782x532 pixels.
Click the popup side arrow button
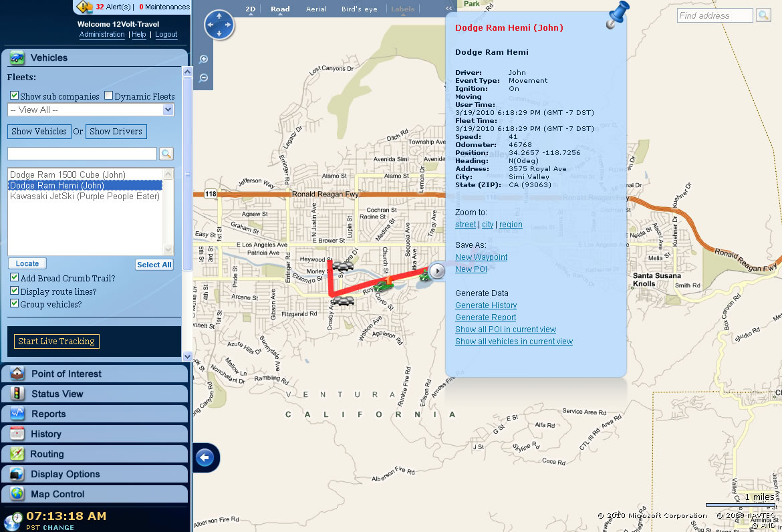[437, 271]
